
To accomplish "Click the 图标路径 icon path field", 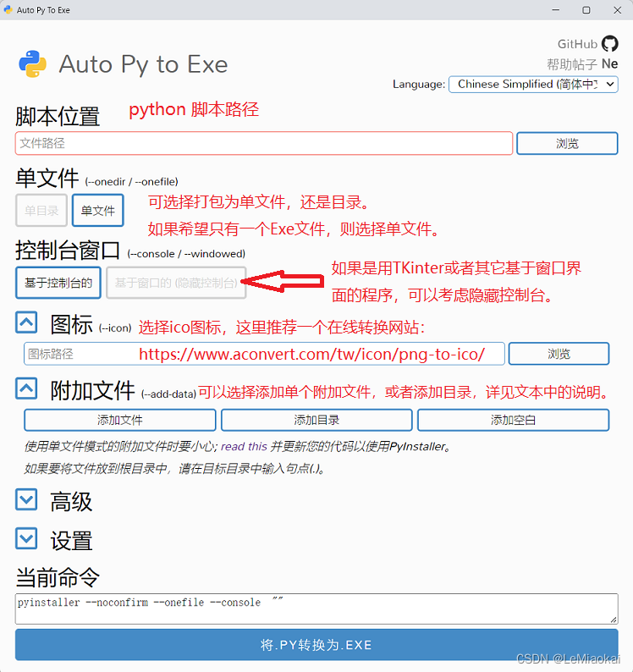I will 264,354.
